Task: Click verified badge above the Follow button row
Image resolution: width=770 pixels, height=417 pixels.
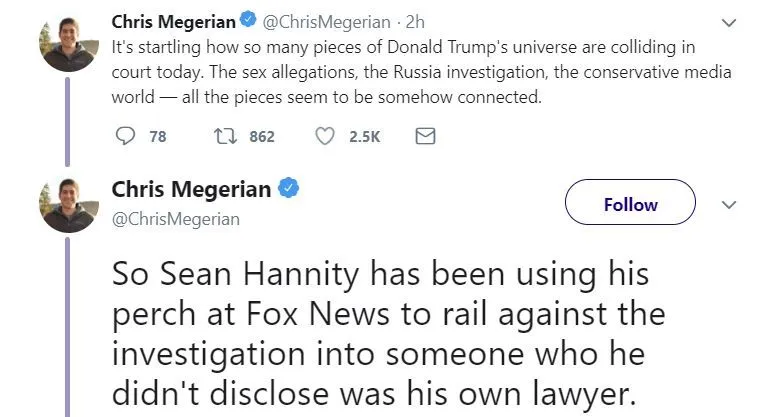Action: [x=287, y=189]
